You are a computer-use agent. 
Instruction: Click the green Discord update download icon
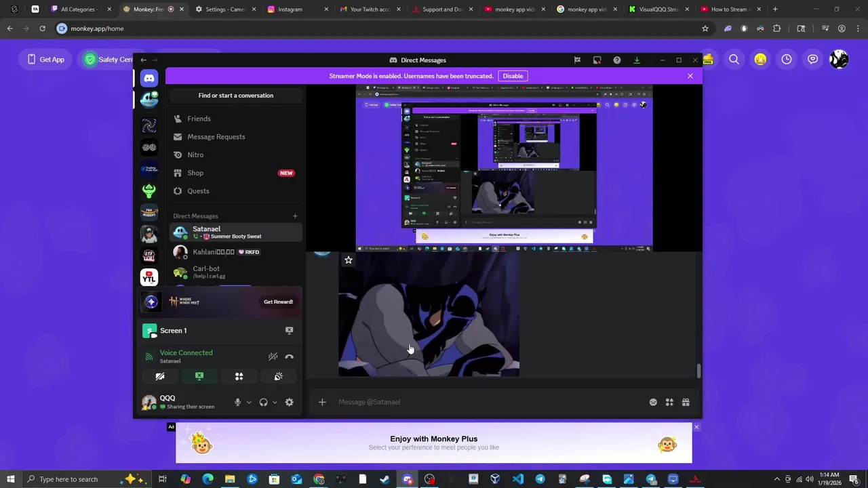coord(637,60)
